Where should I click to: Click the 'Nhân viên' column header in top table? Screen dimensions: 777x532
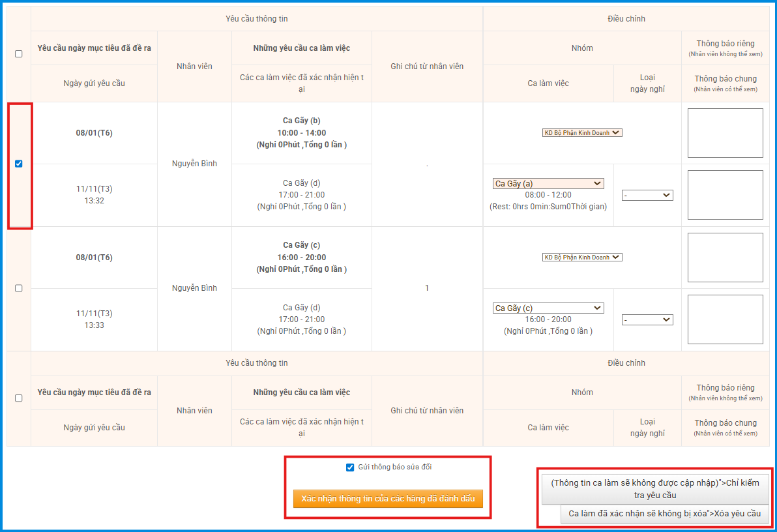pyautogui.click(x=194, y=66)
